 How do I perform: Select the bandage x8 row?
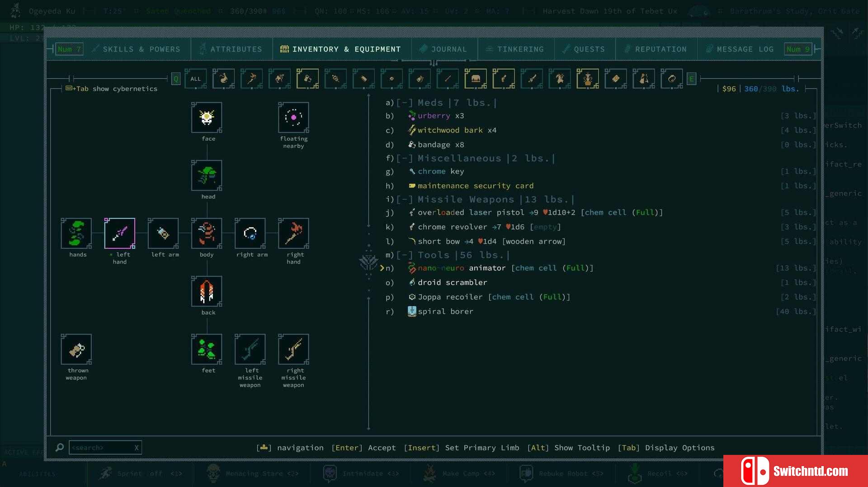pyautogui.click(x=601, y=145)
